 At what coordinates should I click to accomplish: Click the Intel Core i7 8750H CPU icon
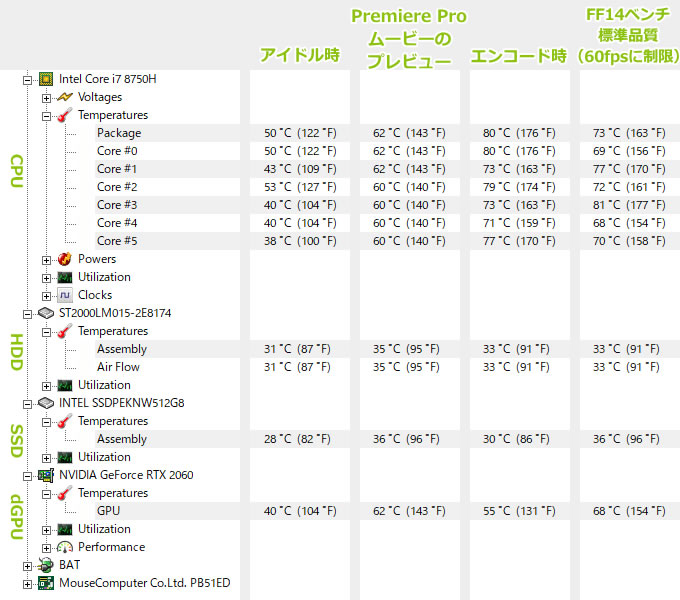(45, 79)
